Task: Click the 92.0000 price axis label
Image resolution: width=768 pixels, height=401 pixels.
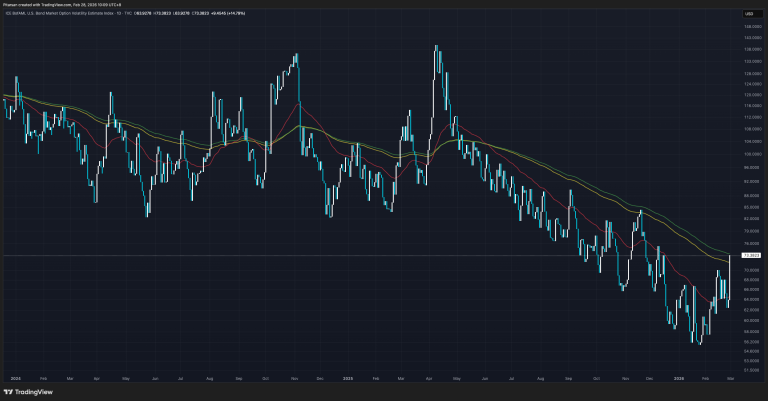Action: point(752,181)
